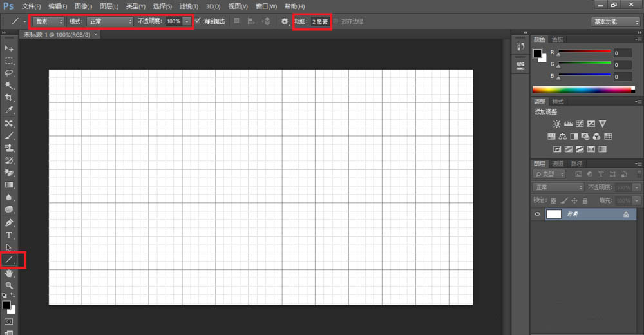Hide the 背景 layer eye icon
Image resolution: width=644 pixels, height=335 pixels.
click(537, 214)
